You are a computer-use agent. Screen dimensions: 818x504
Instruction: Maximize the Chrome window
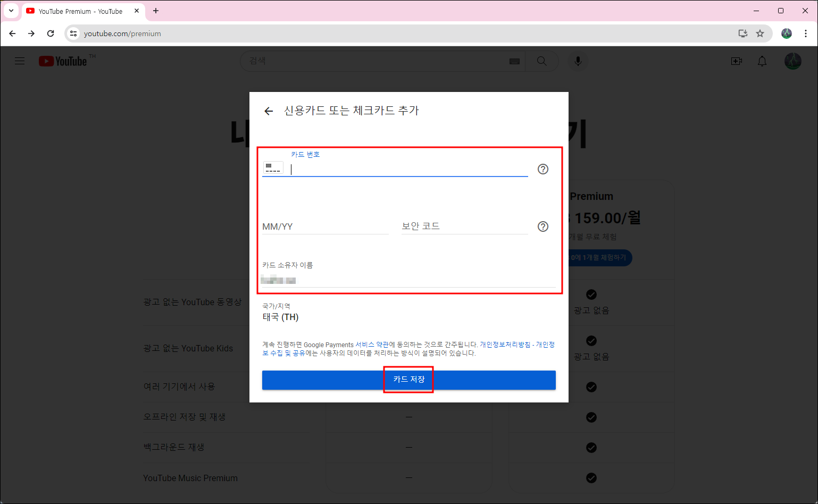point(781,11)
